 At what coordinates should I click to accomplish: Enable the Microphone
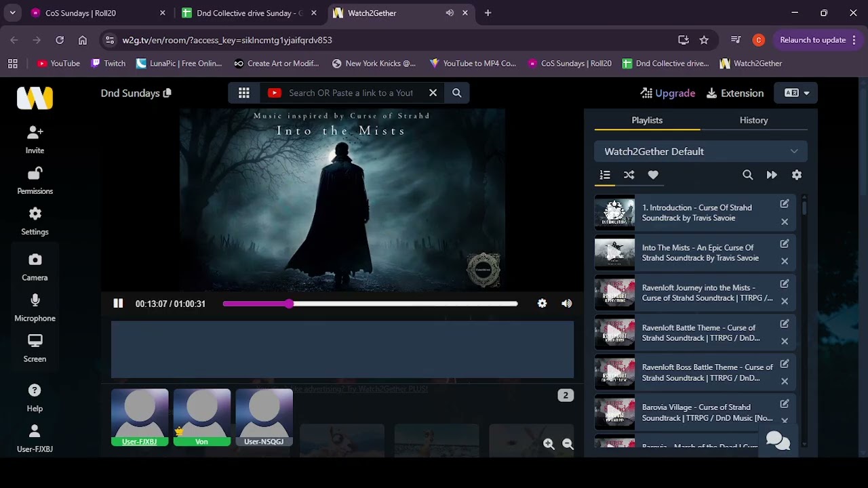(x=35, y=308)
